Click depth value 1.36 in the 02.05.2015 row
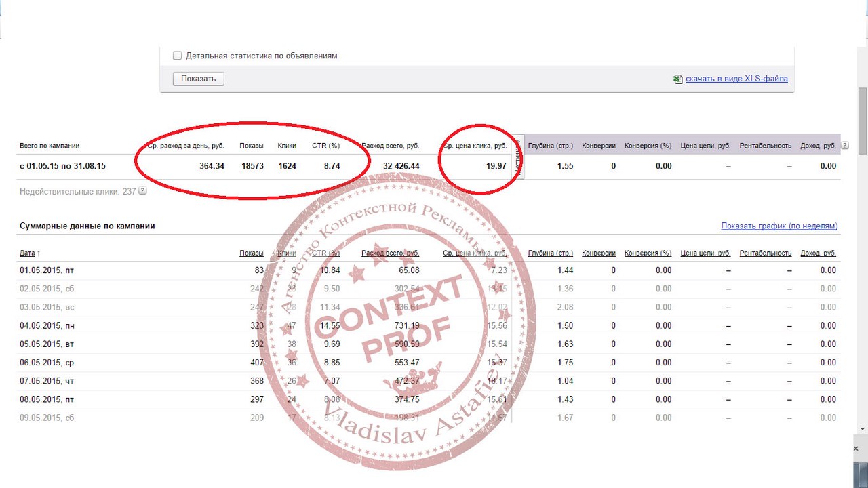868x488 pixels. pyautogui.click(x=565, y=289)
